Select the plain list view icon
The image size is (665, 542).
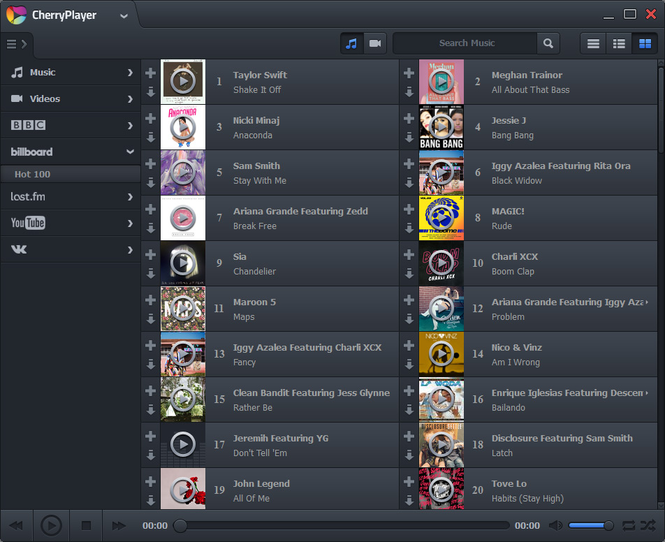[593, 43]
